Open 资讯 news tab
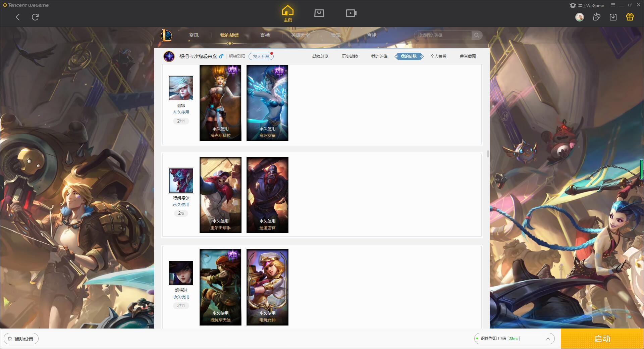Image resolution: width=644 pixels, height=349 pixels. tap(194, 35)
